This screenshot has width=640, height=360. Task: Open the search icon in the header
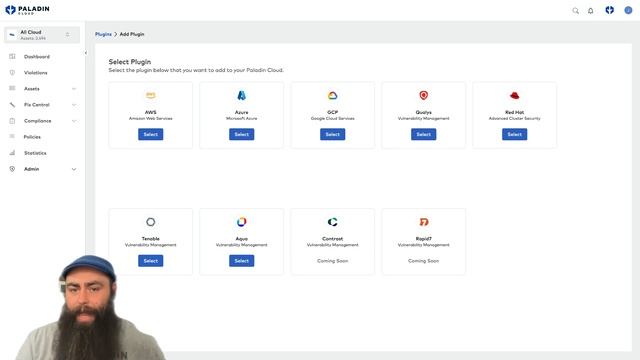pos(576,11)
